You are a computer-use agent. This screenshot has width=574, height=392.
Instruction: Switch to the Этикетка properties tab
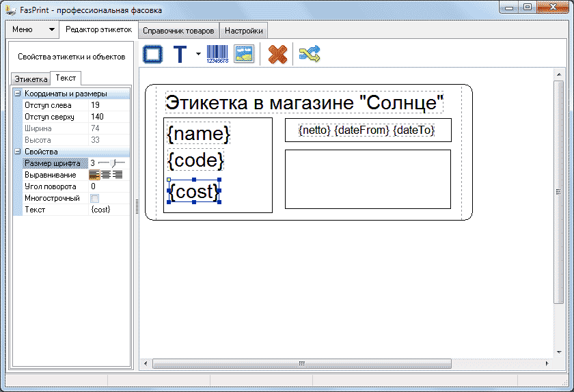pos(31,79)
